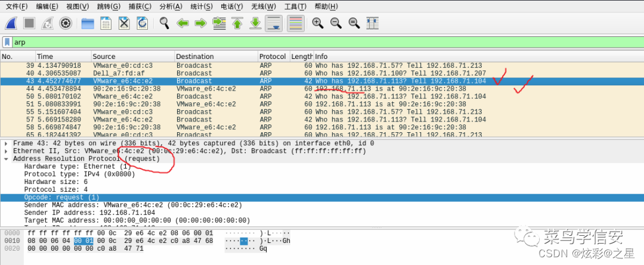Click the display filter field containing arp
Screen dimensions: 644x265
328,42
